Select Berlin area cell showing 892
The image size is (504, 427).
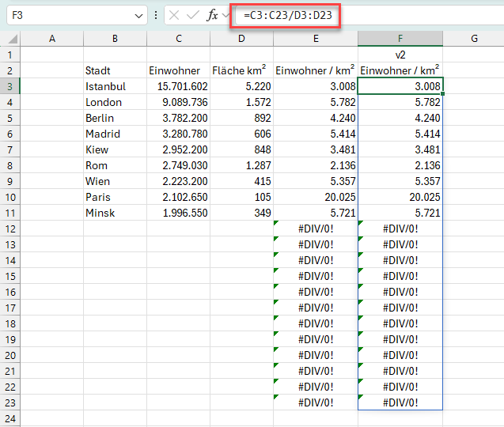point(242,118)
